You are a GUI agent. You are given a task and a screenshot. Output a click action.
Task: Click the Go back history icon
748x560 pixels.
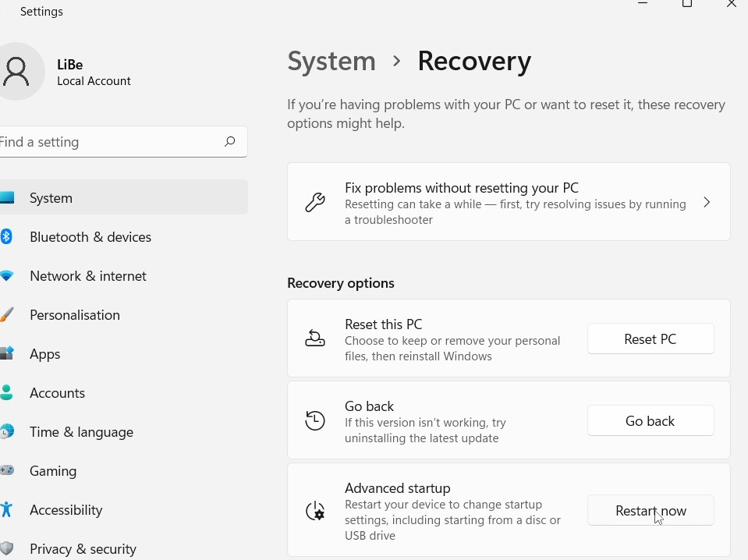315,421
